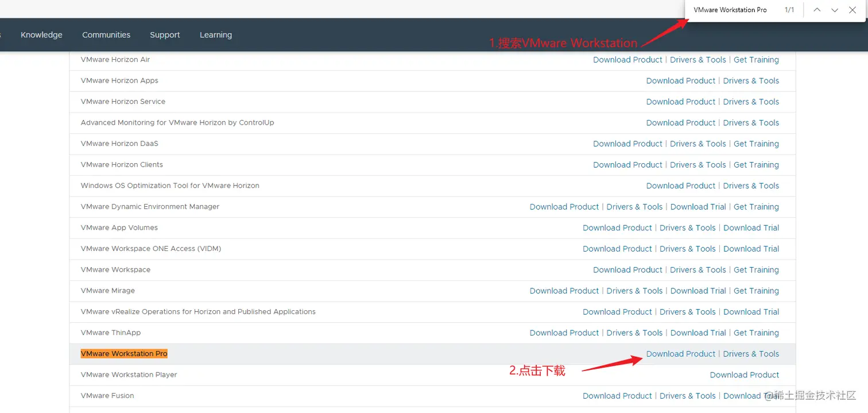Click the VMware App Volumes product name
This screenshot has width=868, height=413.
point(119,228)
